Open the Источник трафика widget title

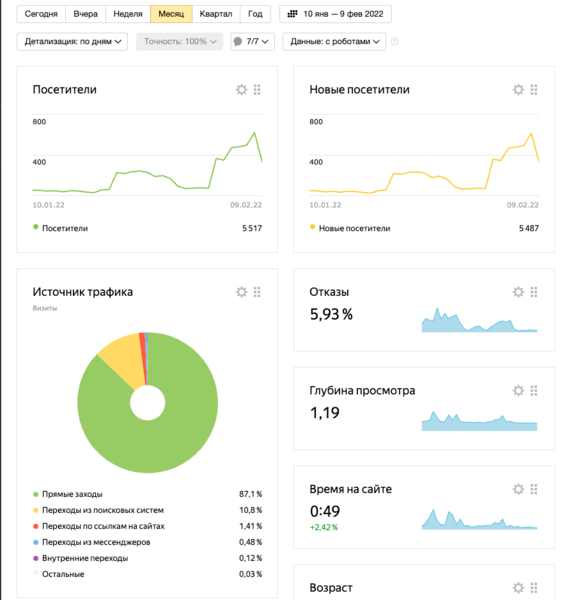pyautogui.click(x=83, y=292)
